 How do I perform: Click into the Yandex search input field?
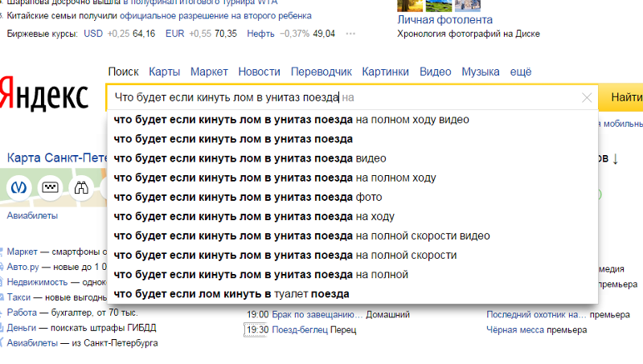point(345,97)
